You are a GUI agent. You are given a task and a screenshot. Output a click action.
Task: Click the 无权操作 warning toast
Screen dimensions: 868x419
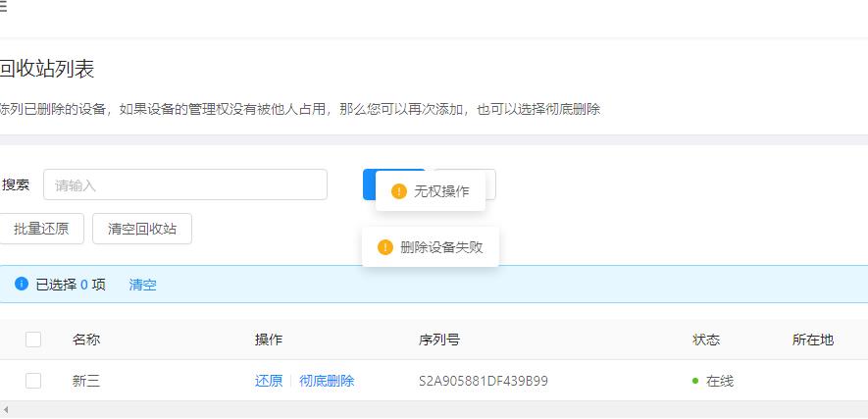431,191
